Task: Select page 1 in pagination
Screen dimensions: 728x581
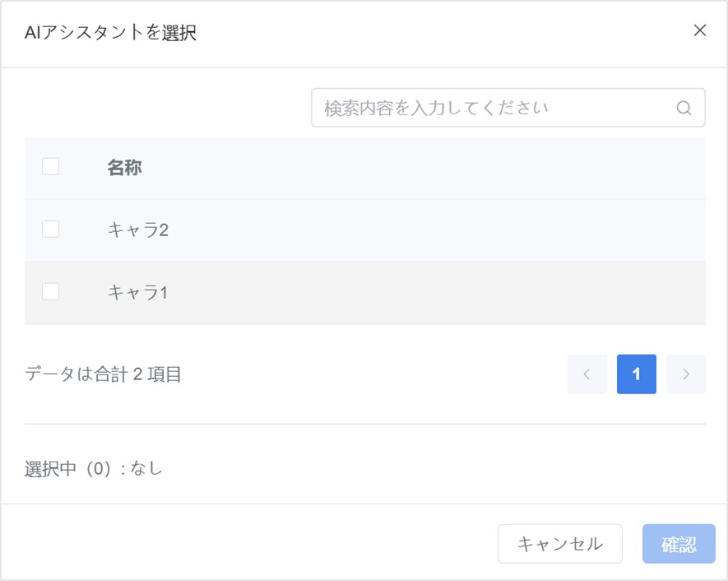Action: coord(637,374)
